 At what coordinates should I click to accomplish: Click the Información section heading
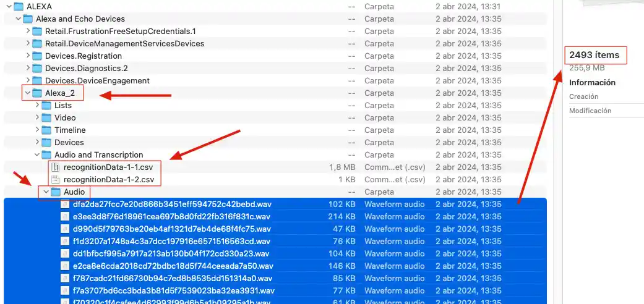coord(592,82)
